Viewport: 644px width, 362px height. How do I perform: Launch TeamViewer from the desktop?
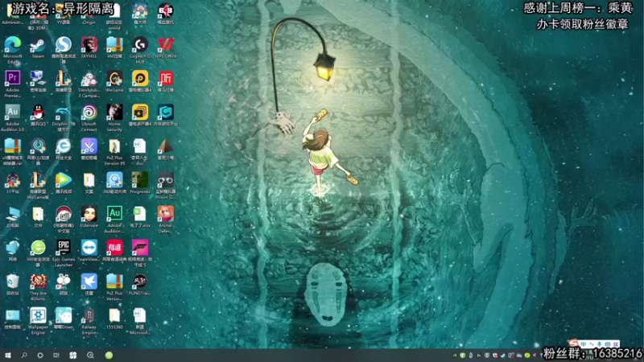tap(89, 248)
